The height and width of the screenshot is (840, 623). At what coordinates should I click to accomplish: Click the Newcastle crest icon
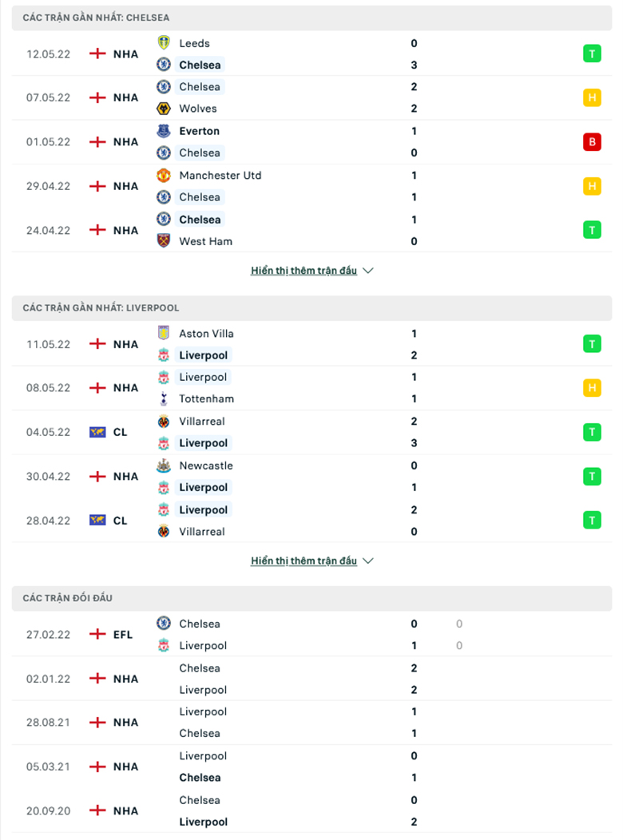coord(164,466)
